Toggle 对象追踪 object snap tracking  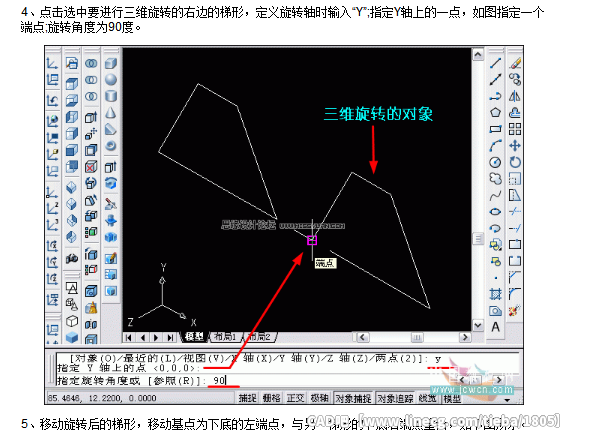click(395, 398)
